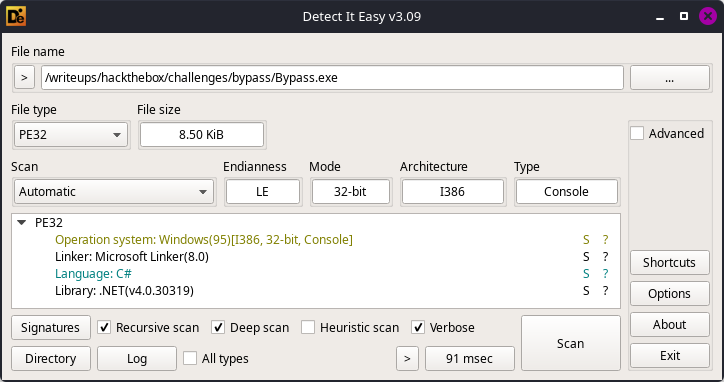
Task: Open the About dialog
Action: tap(670, 324)
